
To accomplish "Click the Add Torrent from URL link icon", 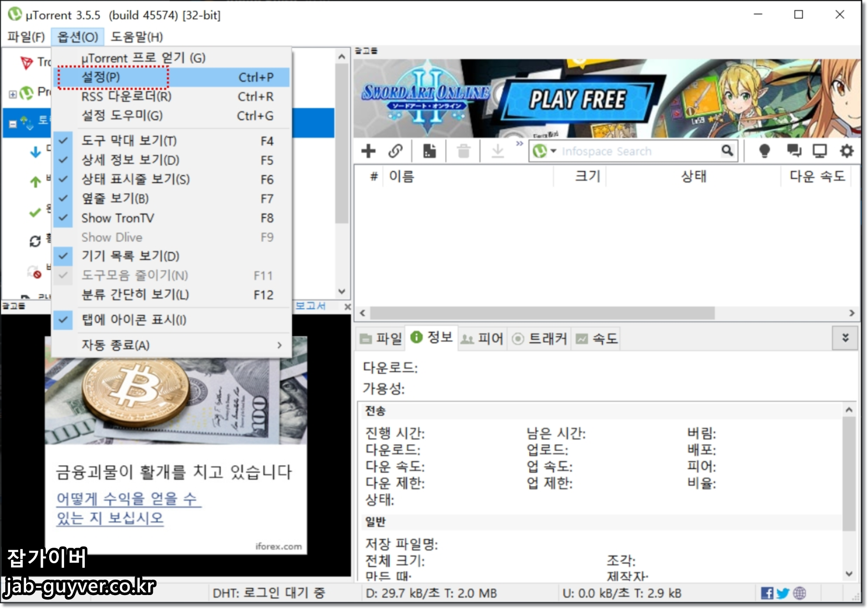I will tap(395, 151).
